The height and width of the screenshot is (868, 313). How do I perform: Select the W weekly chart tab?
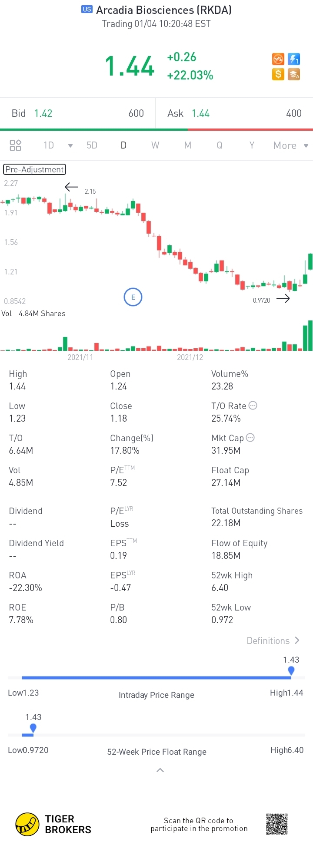[155, 145]
